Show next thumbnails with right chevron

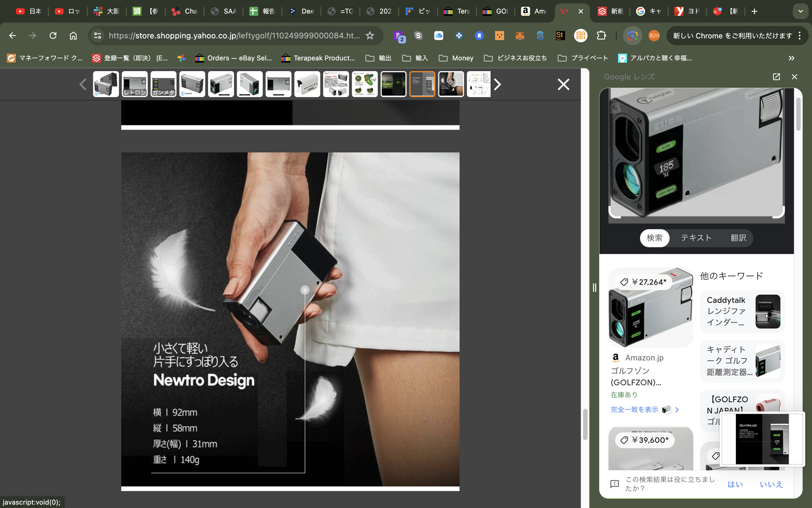pyautogui.click(x=497, y=84)
